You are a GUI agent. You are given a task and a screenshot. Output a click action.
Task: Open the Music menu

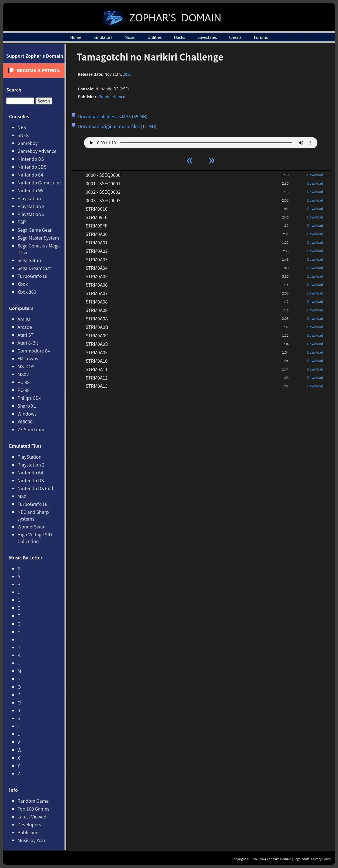(130, 37)
